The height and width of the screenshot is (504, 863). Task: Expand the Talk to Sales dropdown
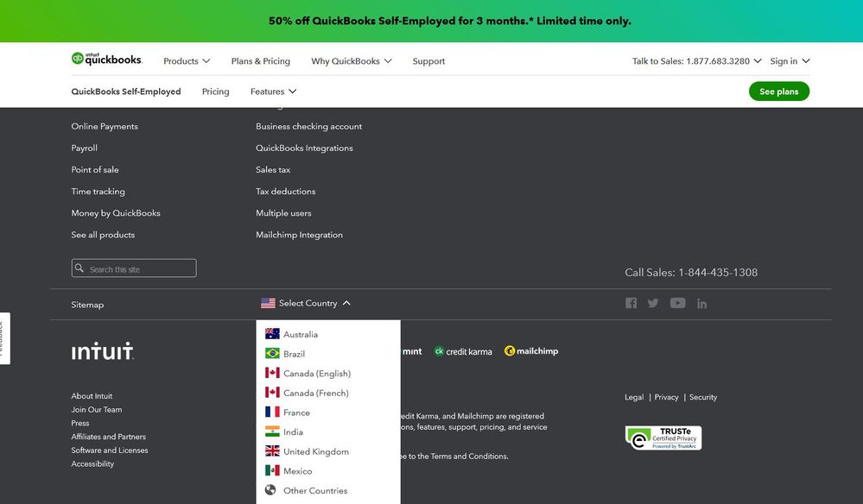[697, 61]
